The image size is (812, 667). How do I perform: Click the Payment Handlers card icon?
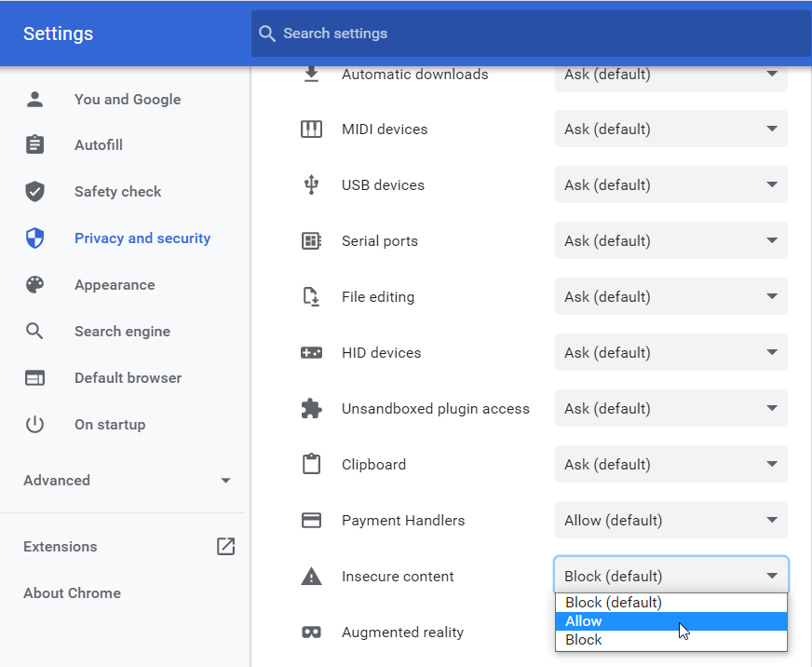click(x=311, y=521)
